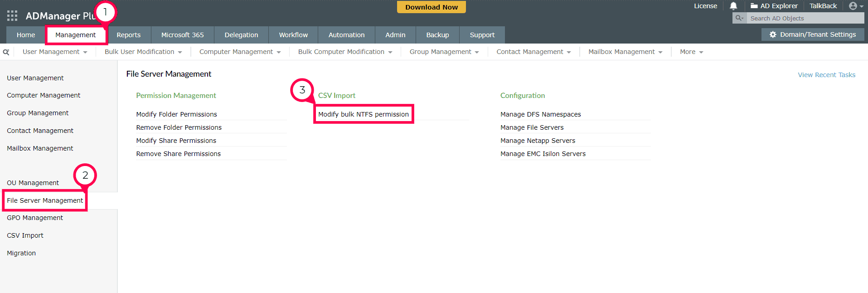Select OU Management in the left sidebar
The width and height of the screenshot is (868, 293).
33,183
